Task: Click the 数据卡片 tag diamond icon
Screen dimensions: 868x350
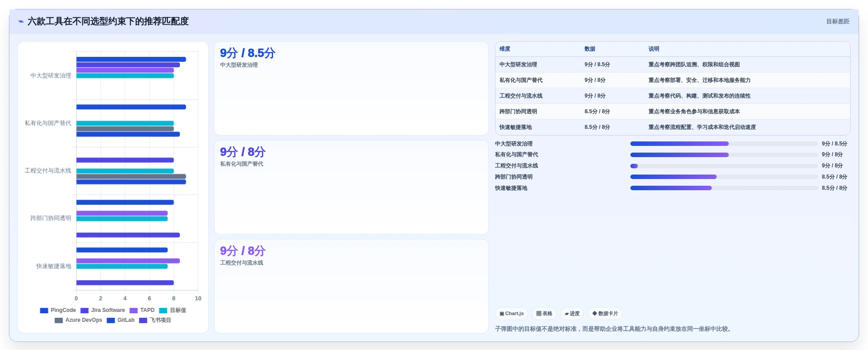Action: coord(595,314)
